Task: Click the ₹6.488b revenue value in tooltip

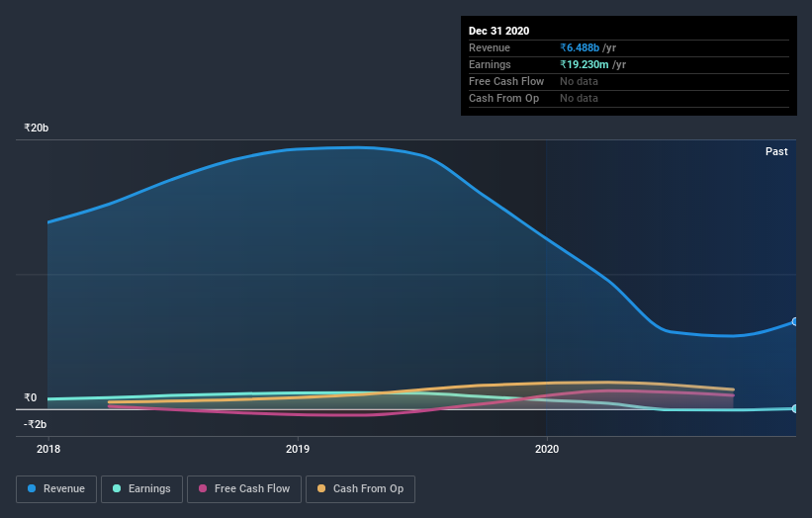Action: (x=580, y=47)
